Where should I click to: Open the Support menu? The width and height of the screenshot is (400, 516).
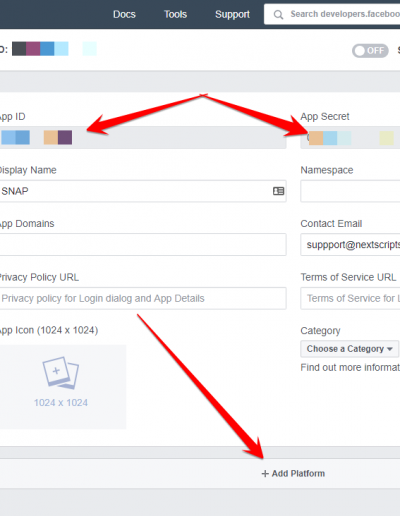(232, 14)
